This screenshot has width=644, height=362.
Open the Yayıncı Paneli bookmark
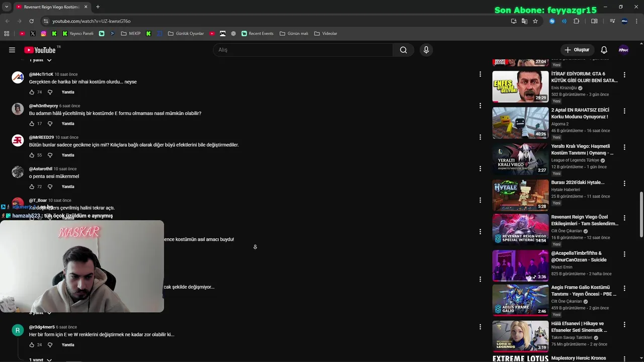point(78,34)
